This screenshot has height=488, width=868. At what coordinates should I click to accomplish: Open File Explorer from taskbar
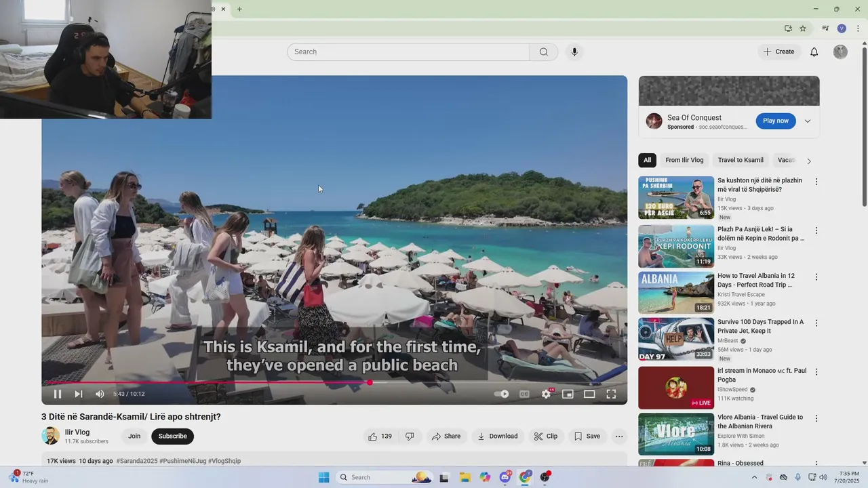[x=465, y=477]
